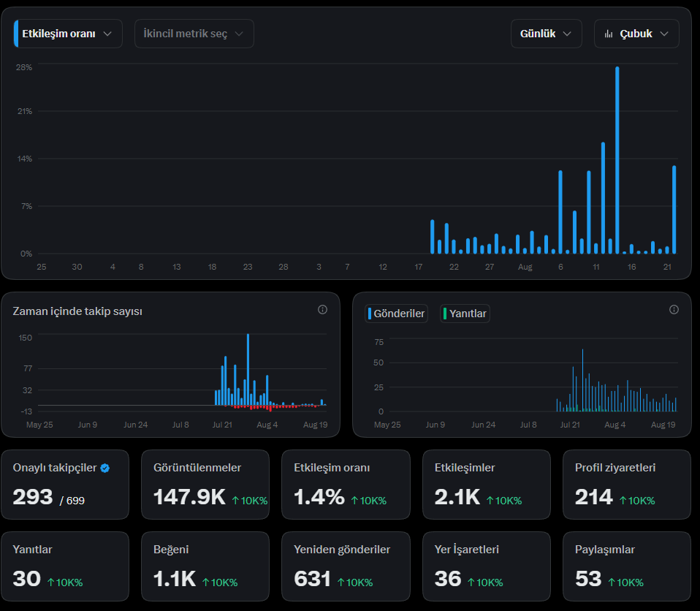Click info icon on follower count chart
The height and width of the screenshot is (611, 700).
(x=322, y=310)
